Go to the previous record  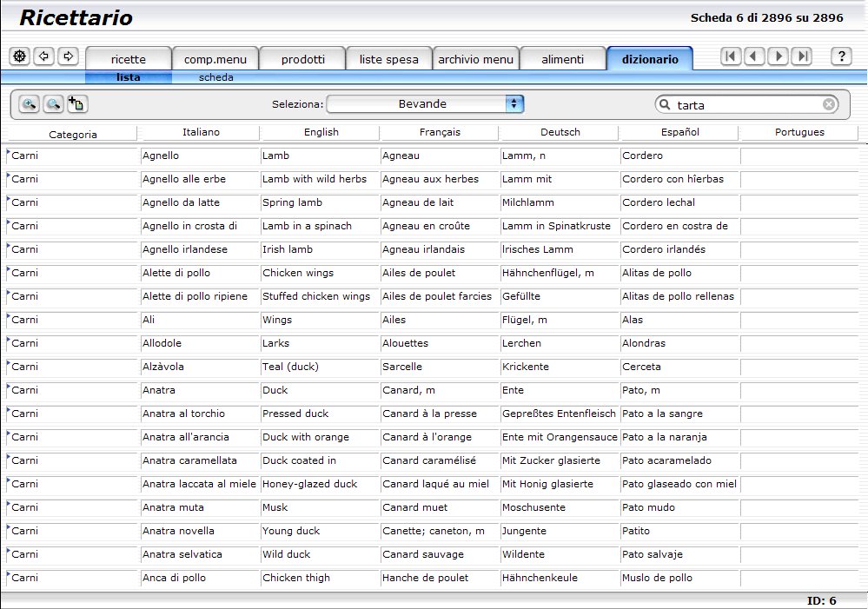(754, 56)
